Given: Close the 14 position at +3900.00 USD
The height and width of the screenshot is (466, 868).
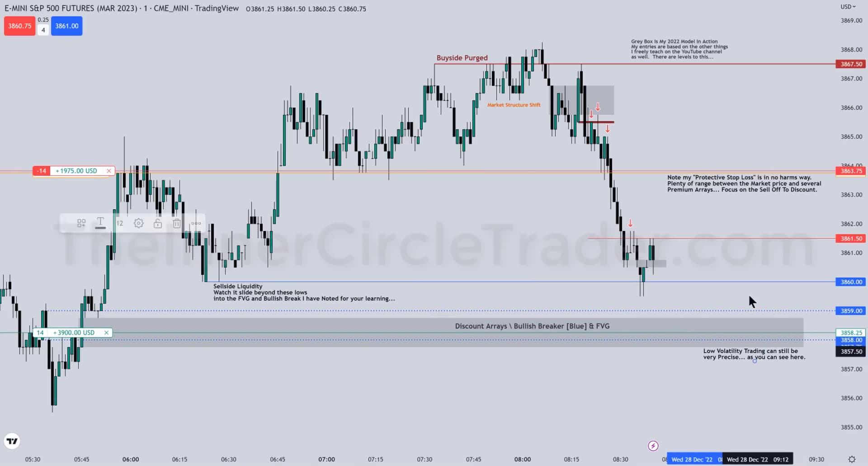Looking at the screenshot, I should [x=106, y=333].
